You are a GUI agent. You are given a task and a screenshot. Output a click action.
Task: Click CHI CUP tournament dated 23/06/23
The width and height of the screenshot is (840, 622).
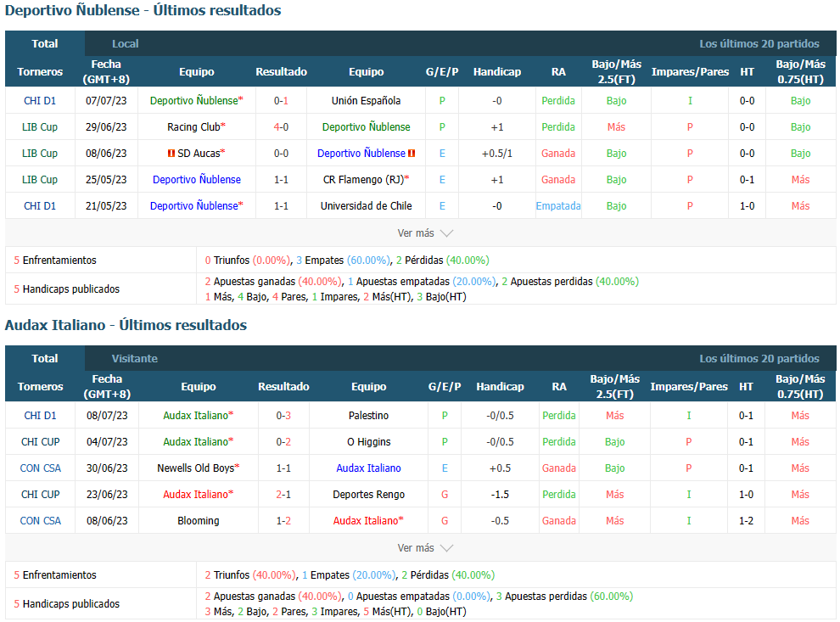(x=40, y=494)
